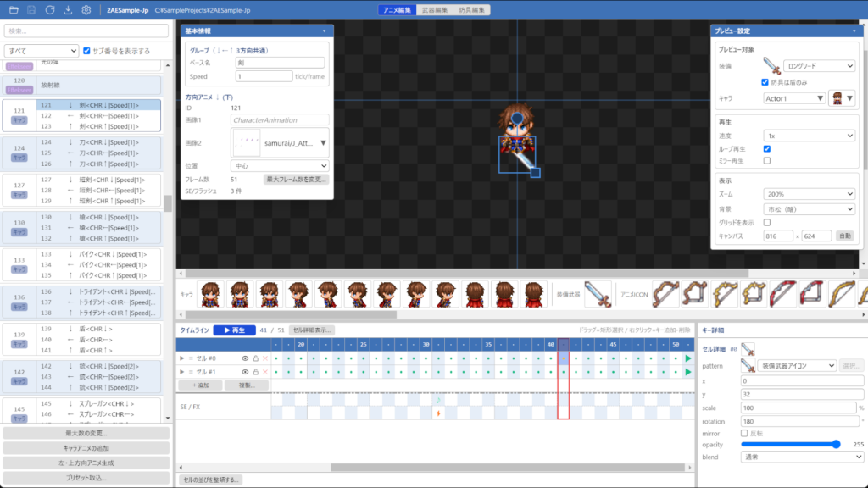Select animation row 142 銃<CHR↓|Speed[2]>
The width and height of the screenshot is (868, 488).
click(98, 366)
